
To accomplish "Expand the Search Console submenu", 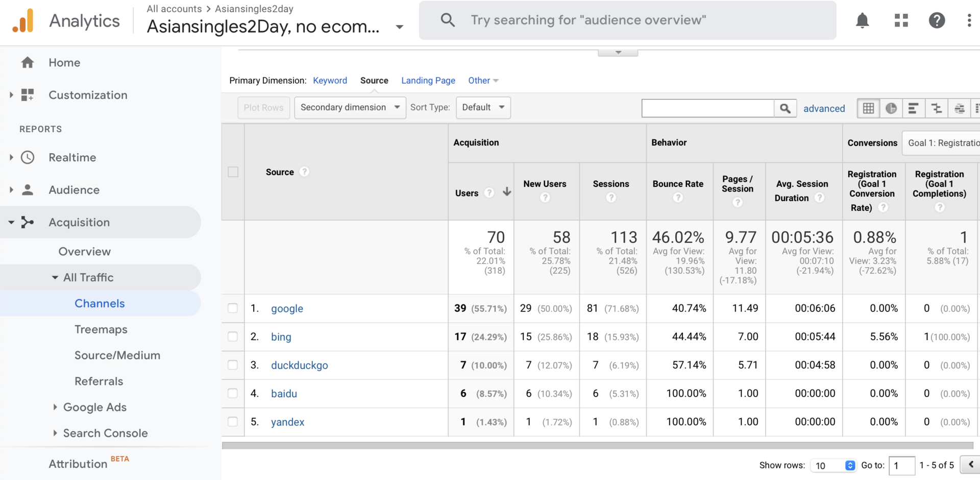I will (55, 433).
